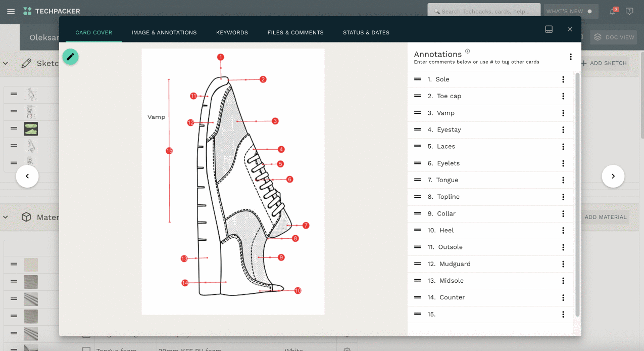644x351 pixels.
Task: Open the card layout icon next to close
Action: click(x=549, y=29)
